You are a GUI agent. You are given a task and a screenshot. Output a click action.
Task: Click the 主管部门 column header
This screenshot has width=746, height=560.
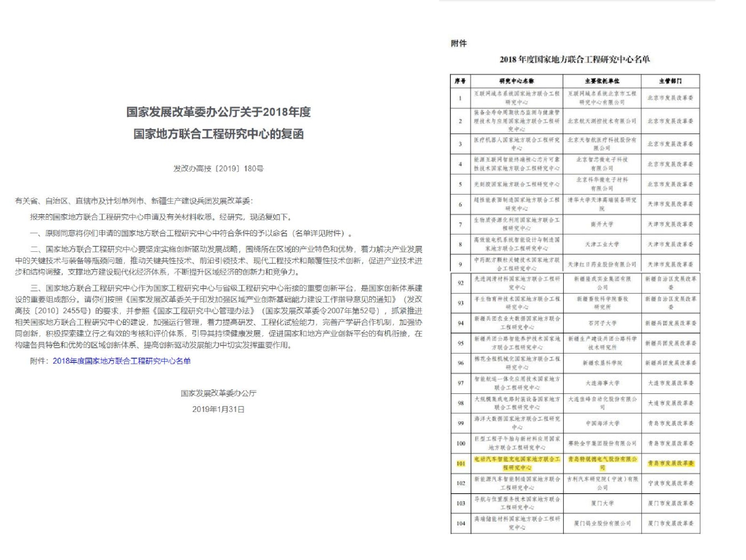point(670,81)
